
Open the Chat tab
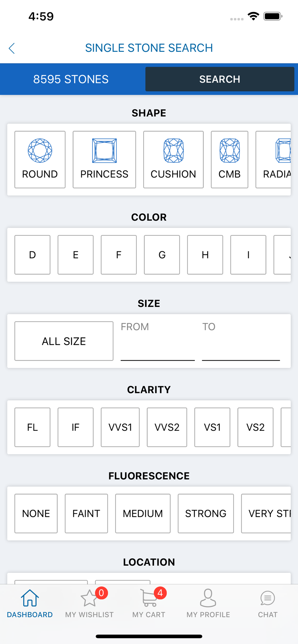coord(268,603)
